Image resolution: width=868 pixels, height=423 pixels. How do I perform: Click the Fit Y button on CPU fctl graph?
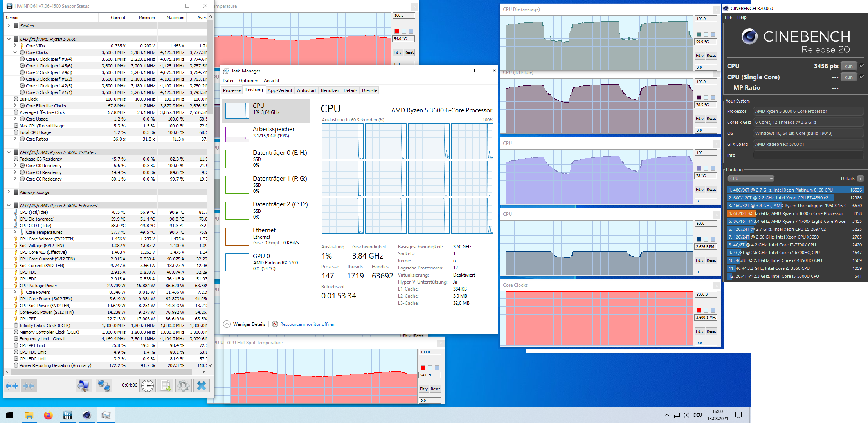click(699, 119)
